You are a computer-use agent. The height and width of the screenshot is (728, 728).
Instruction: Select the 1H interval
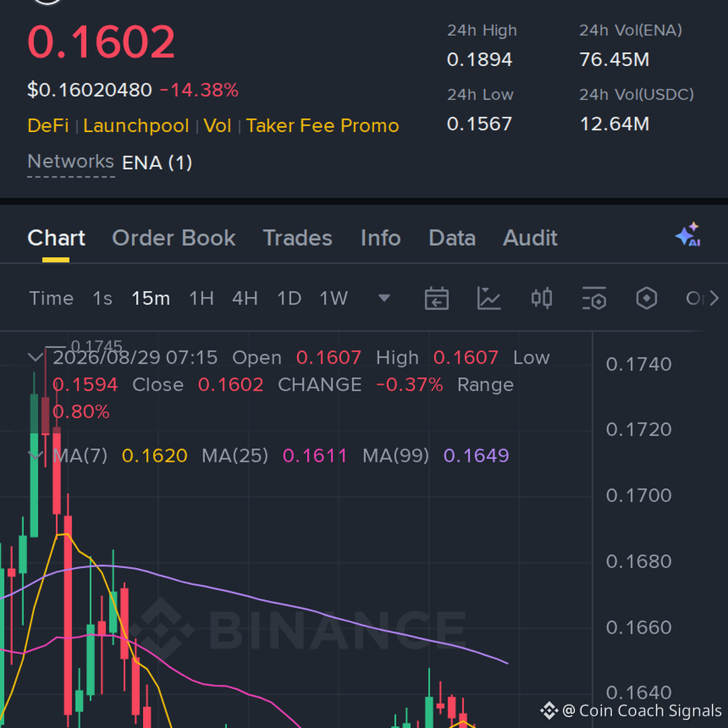click(x=202, y=298)
